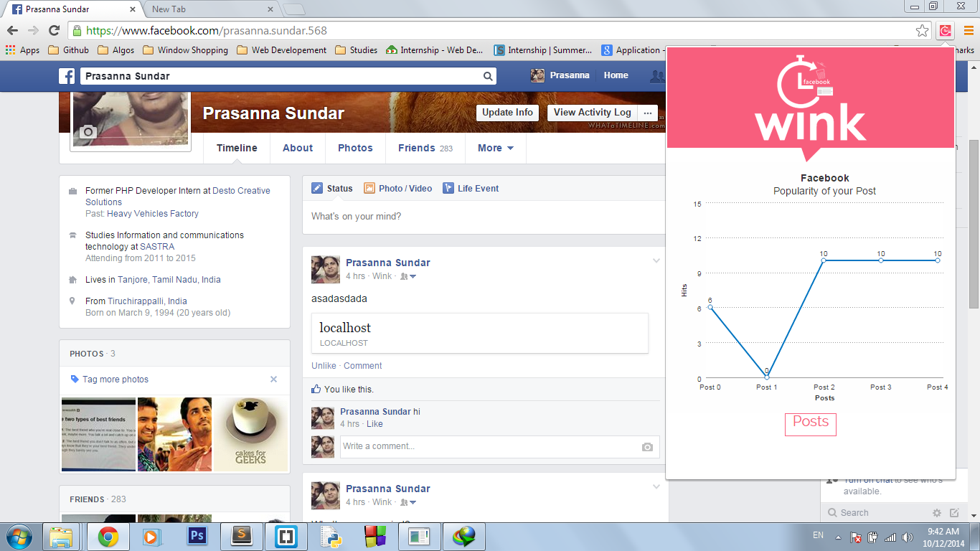
Task: Open the Window Shopping bookmarks folder
Action: [x=185, y=50]
